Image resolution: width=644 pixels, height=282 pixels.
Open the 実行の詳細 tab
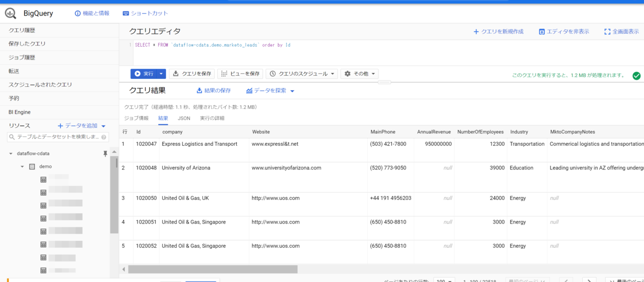coord(212,118)
